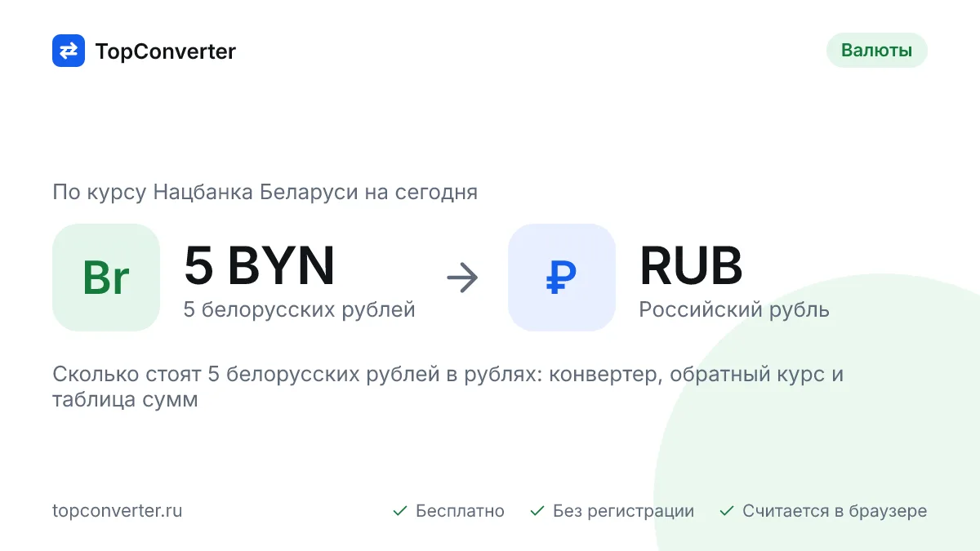Click the По курсу Нацбанка Беларуси line

pyautogui.click(x=265, y=193)
